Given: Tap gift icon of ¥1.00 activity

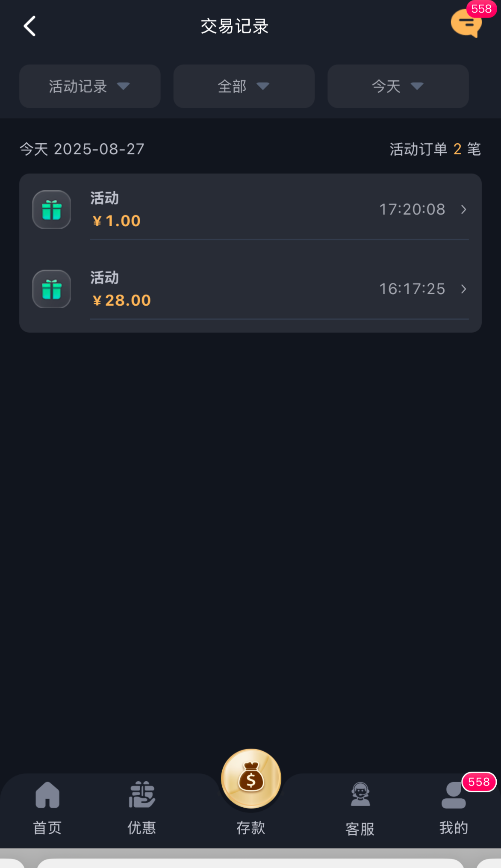Looking at the screenshot, I should (52, 210).
